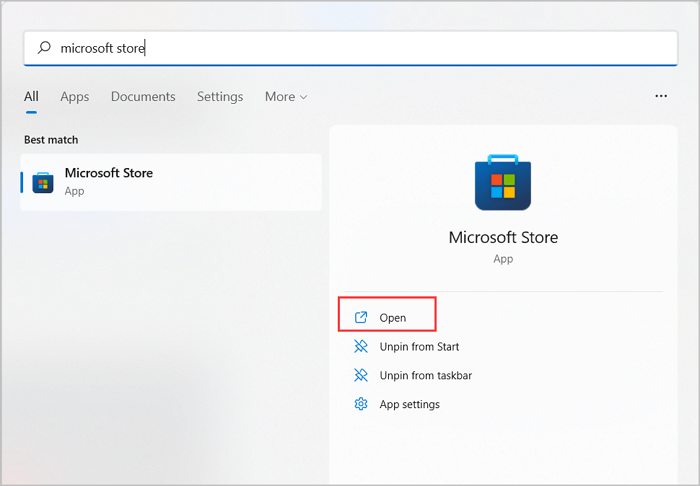The image size is (700, 486).
Task: Open the three-dot options menu
Action: [x=660, y=96]
